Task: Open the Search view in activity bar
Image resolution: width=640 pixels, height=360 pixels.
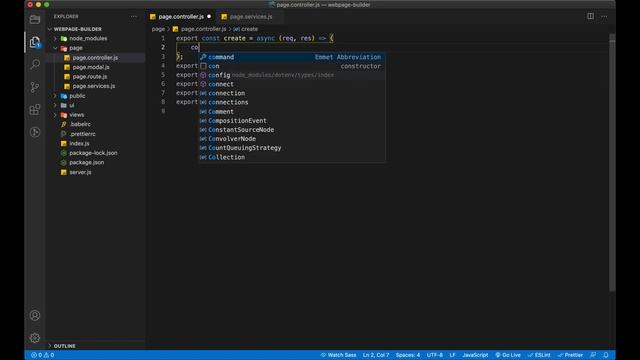Action: [x=35, y=64]
